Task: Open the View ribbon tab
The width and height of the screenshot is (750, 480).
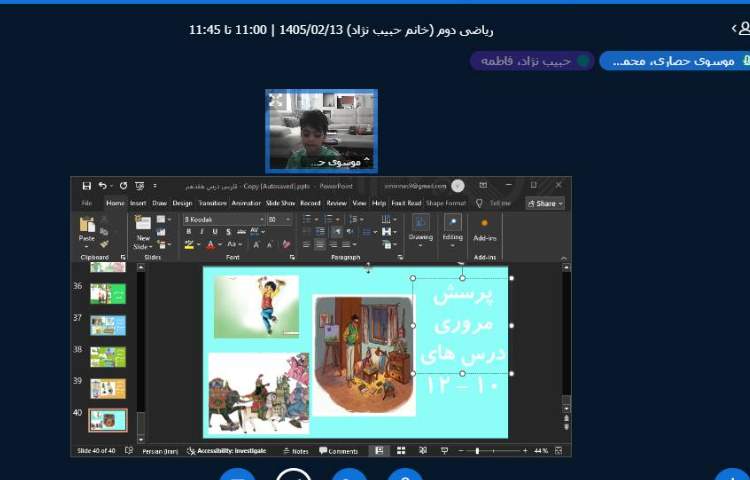Action: click(x=359, y=203)
